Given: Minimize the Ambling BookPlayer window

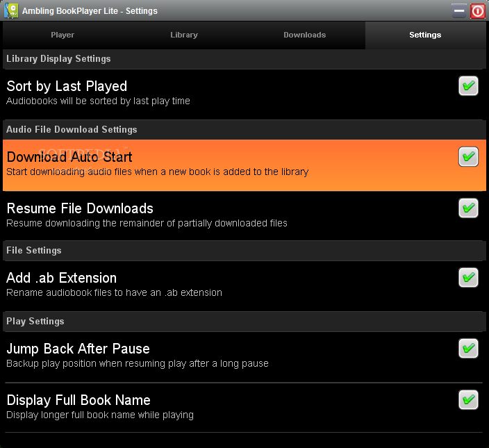Looking at the screenshot, I should coord(459,11).
